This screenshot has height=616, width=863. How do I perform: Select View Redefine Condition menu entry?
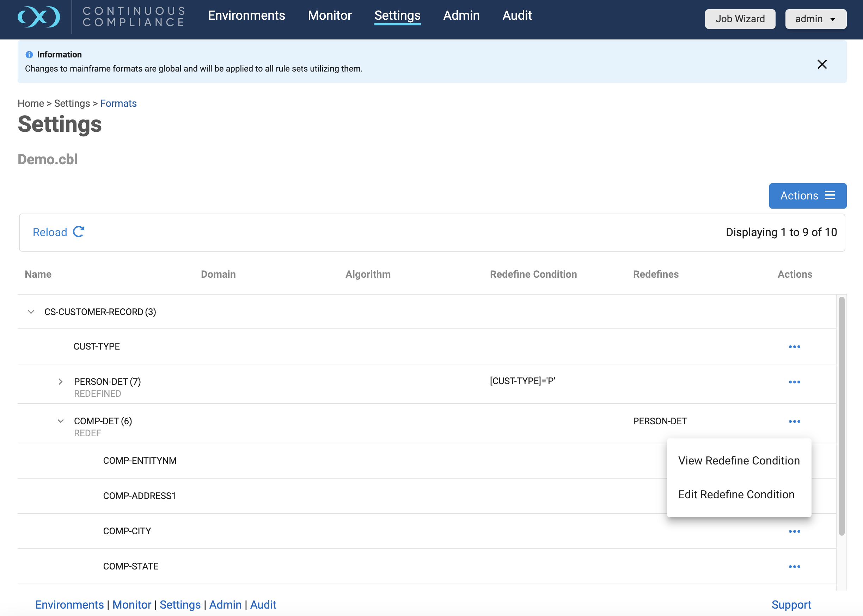tap(739, 461)
